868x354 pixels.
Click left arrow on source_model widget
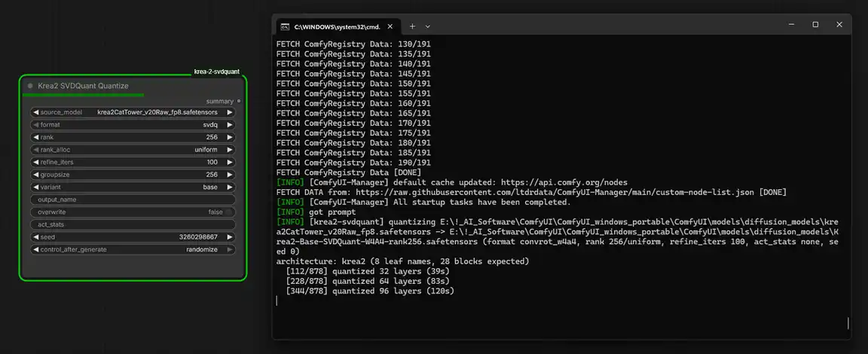[x=36, y=112]
